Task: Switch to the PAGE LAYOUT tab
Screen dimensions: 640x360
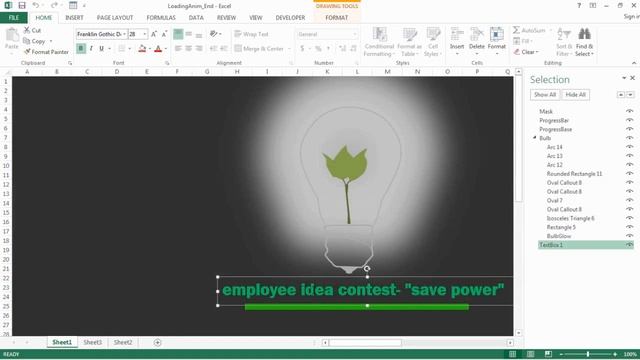Action: click(x=115, y=18)
